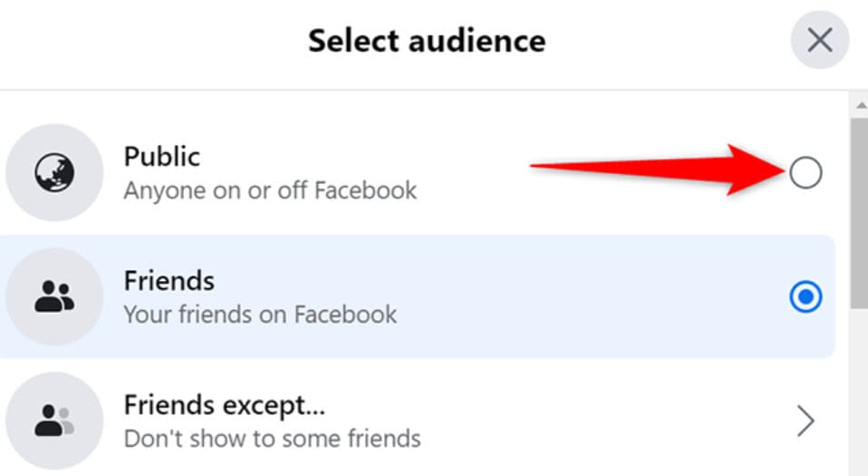The image size is (868, 476).
Task: Click the Select audience heading
Action: (427, 41)
